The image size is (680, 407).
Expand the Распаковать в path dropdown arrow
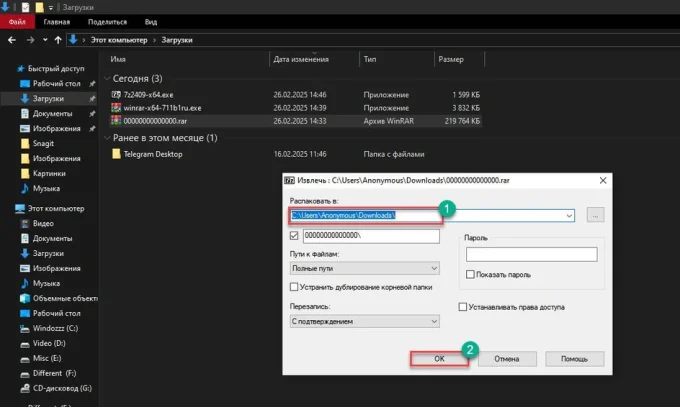(569, 216)
